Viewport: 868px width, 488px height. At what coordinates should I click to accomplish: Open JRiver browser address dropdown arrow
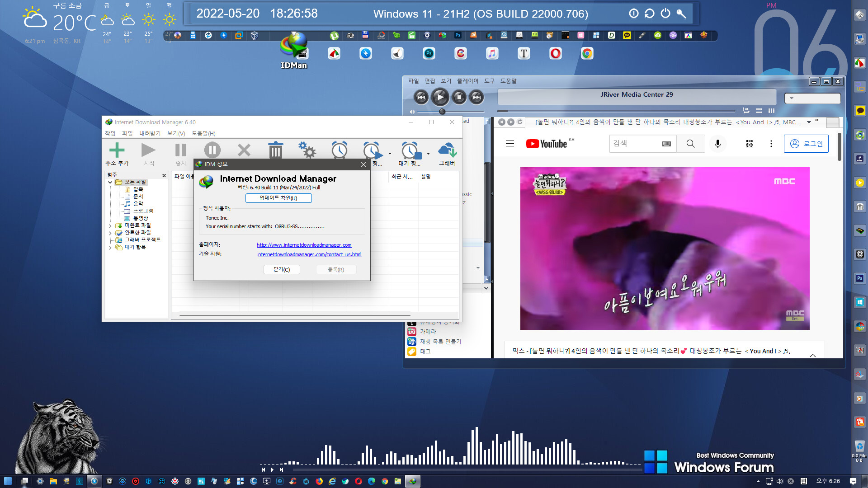click(809, 122)
